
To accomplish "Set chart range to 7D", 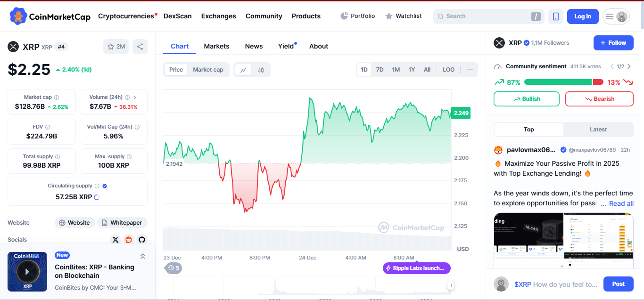I will coord(380,70).
